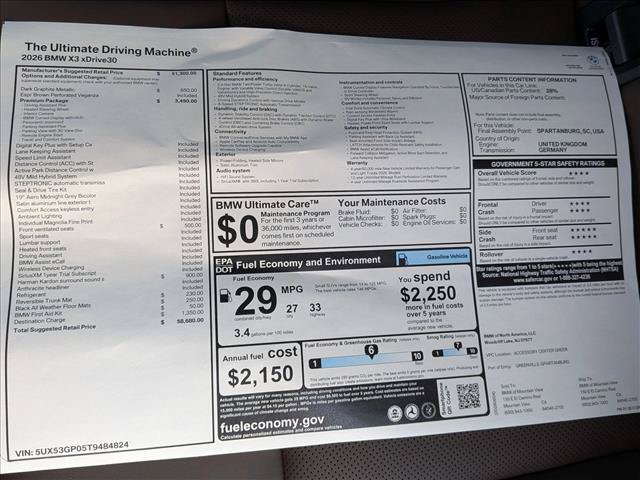Click the Side Crash rating label
The height and width of the screenshot is (480, 640).
click(487, 236)
